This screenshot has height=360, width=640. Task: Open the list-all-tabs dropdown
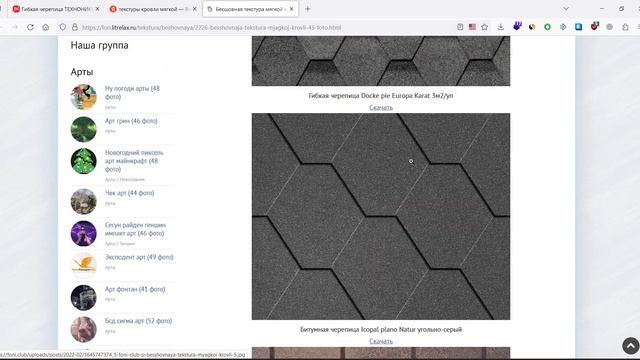coord(566,9)
